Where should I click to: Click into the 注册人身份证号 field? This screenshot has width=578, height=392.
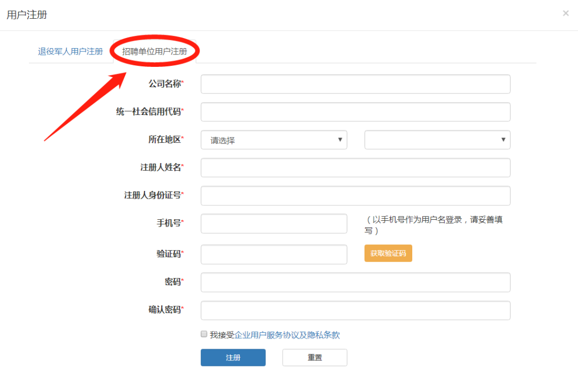click(355, 196)
